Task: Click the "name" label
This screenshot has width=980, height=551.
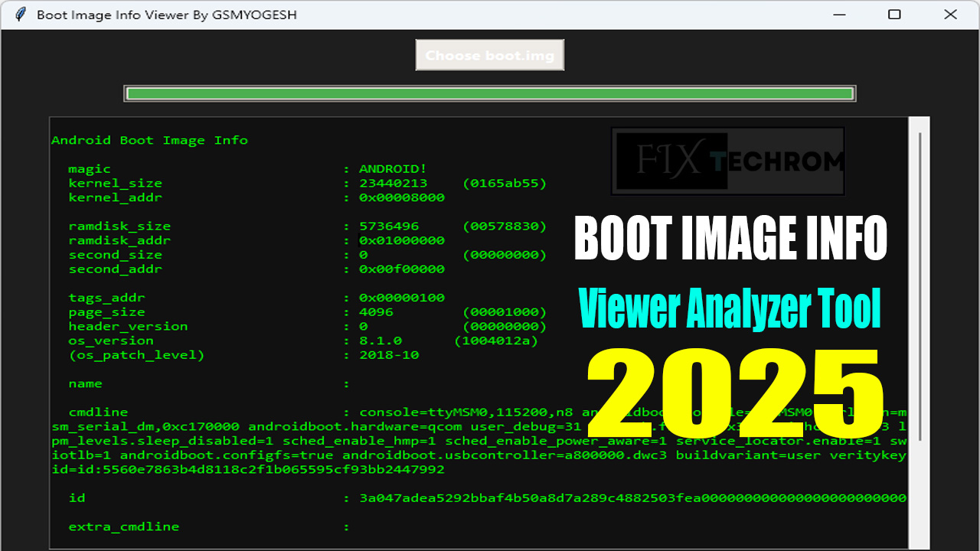Action: (85, 383)
